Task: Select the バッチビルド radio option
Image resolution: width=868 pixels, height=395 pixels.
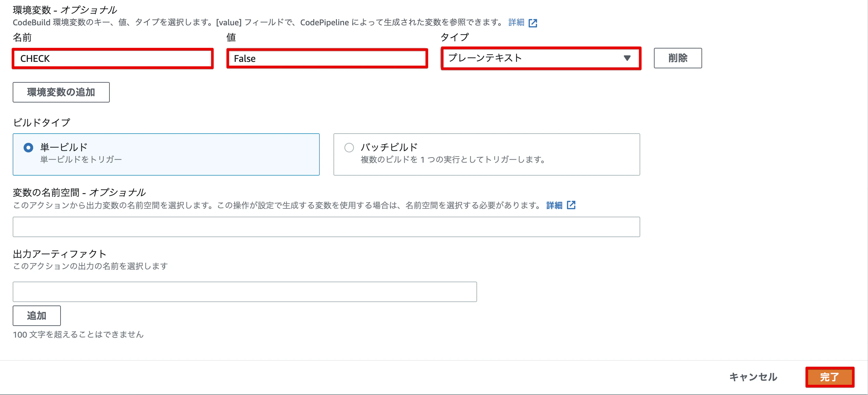Action: coord(349,148)
